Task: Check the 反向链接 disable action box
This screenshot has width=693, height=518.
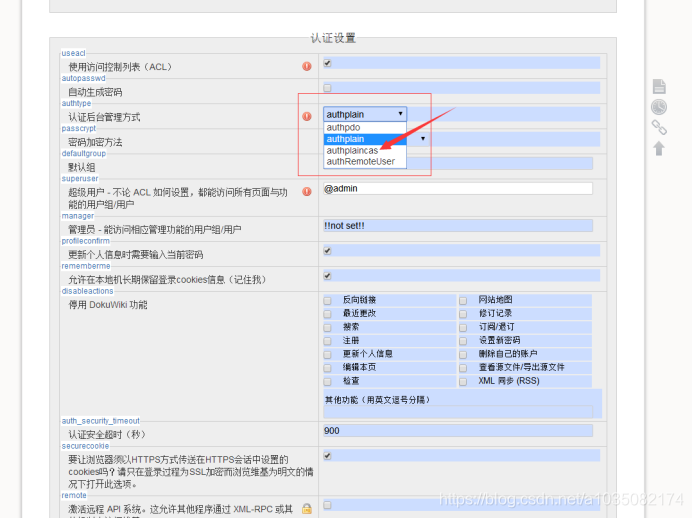Action: 327,301
